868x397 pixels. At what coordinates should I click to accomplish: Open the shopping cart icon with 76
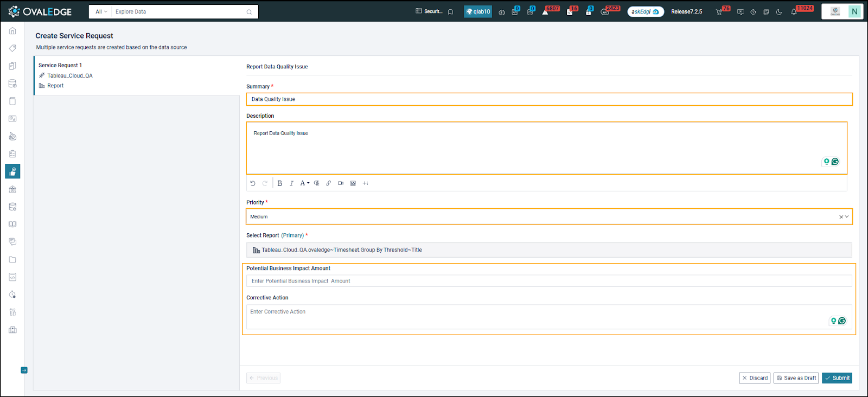pos(719,12)
